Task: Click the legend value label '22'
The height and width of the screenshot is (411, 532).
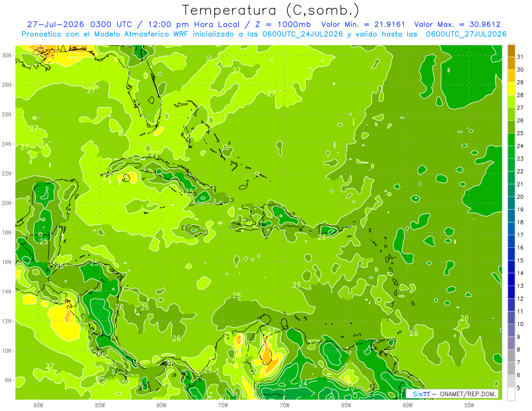Action: tap(520, 171)
